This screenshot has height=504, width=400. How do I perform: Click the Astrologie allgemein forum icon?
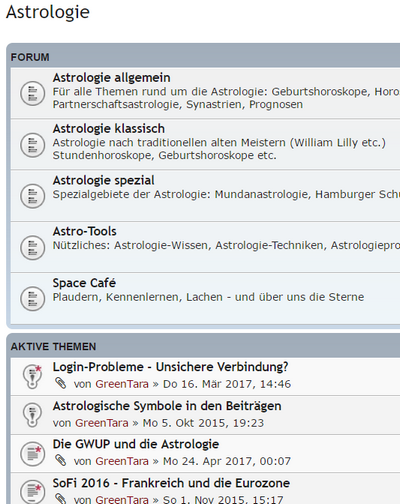click(x=32, y=94)
